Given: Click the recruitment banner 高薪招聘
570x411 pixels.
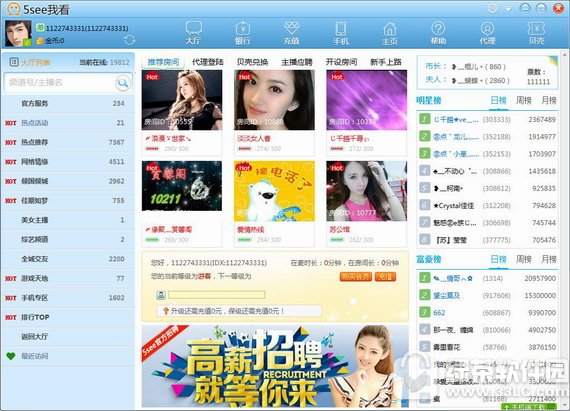Looking at the screenshot, I should click(x=275, y=366).
